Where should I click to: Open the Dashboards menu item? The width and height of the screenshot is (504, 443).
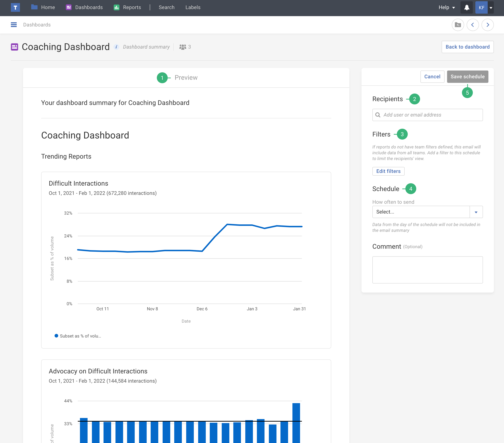tap(84, 7)
